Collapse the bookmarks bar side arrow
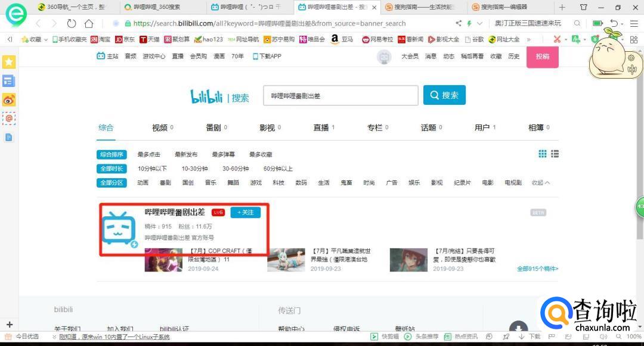The width and height of the screenshot is (644, 346). click(x=10, y=39)
